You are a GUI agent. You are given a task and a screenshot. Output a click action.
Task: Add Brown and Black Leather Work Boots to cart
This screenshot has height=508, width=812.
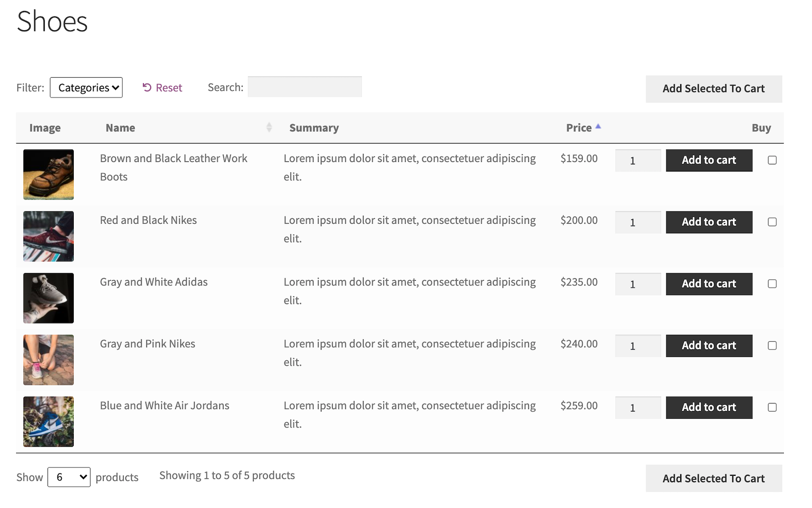tap(709, 160)
